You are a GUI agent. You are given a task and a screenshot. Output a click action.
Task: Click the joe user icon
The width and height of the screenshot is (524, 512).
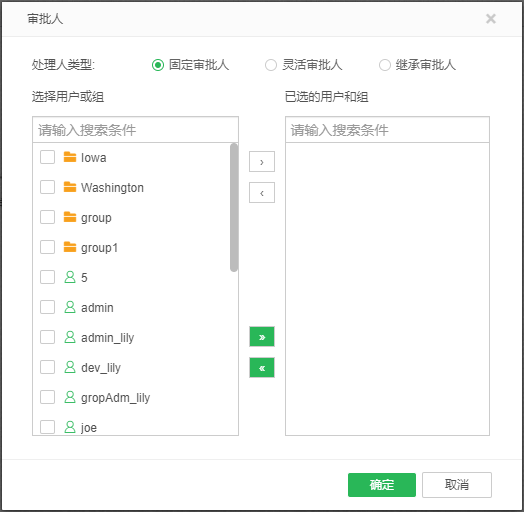pos(70,427)
